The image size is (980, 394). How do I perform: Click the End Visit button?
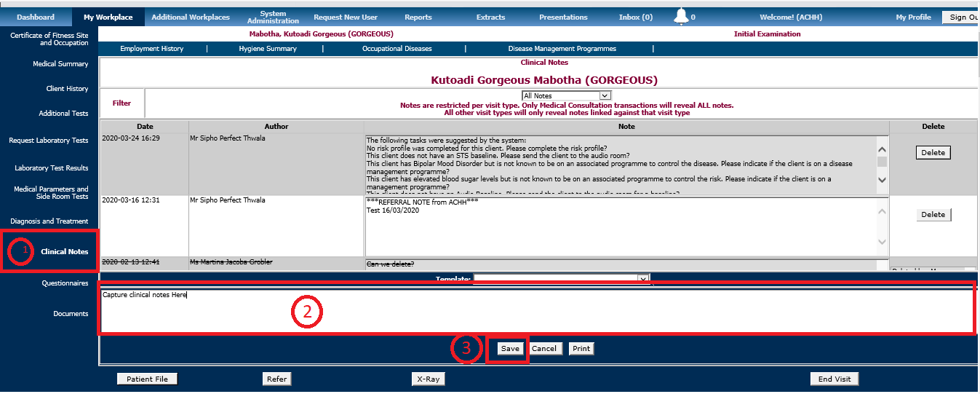[834, 379]
